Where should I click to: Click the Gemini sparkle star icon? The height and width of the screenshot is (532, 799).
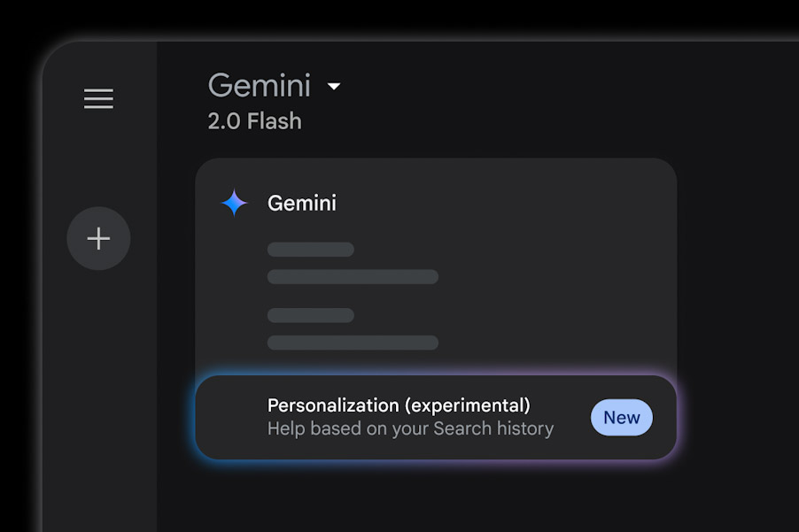coord(235,203)
